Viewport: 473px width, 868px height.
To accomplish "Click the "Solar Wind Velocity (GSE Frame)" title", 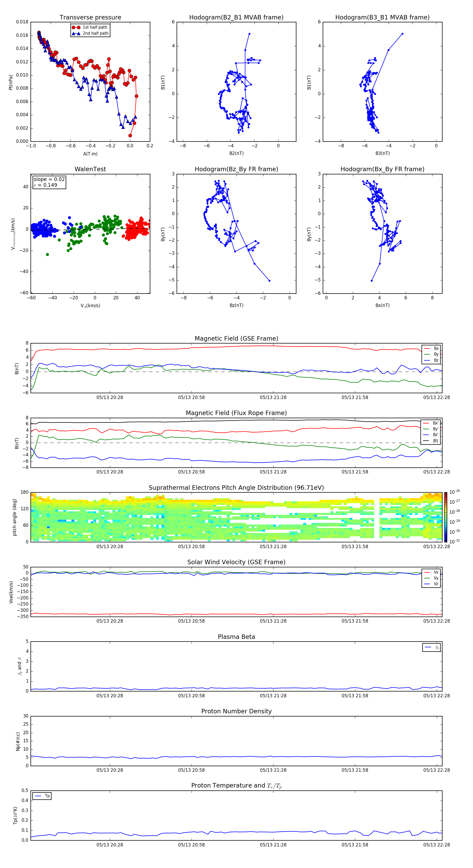I will coord(236,562).
